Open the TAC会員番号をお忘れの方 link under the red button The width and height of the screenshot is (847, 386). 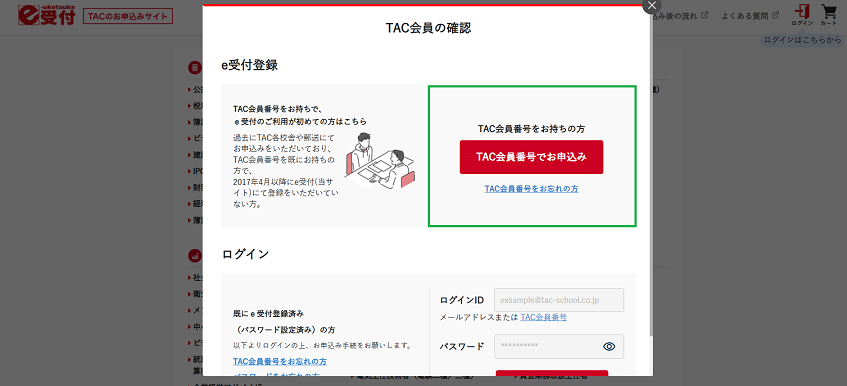click(532, 189)
